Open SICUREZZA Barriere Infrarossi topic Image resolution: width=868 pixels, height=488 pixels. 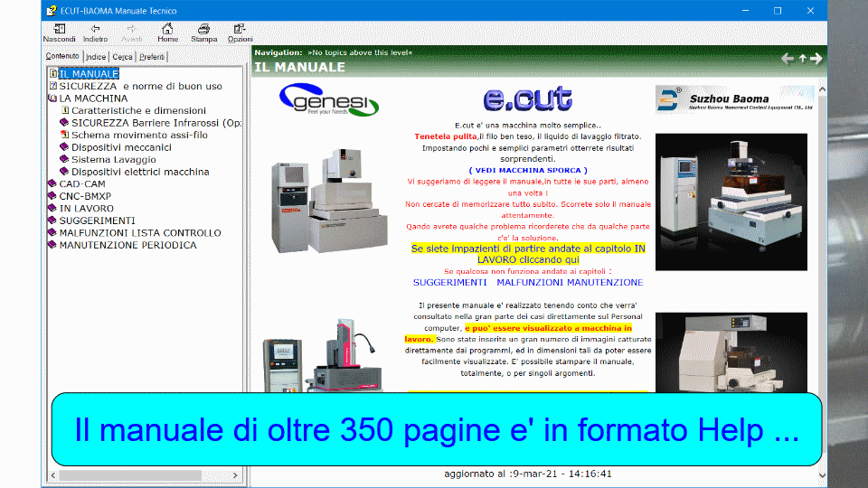156,123
